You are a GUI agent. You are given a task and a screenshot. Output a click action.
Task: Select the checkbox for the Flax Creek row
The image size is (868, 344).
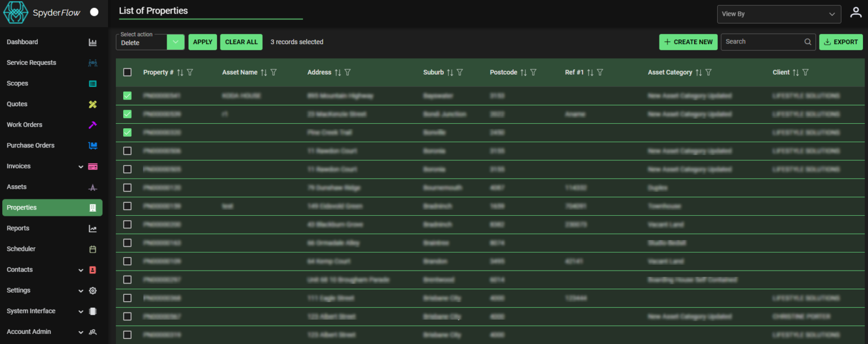click(x=127, y=132)
